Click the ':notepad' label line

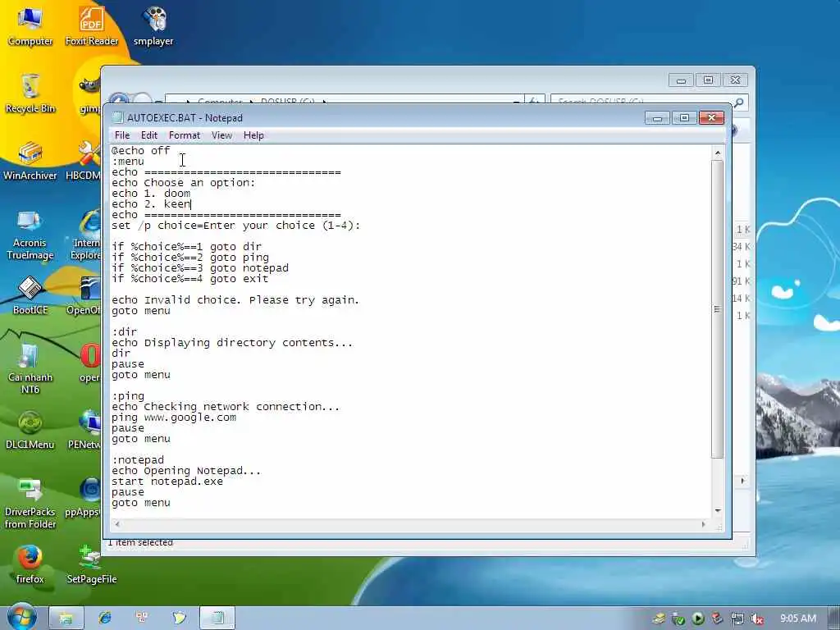point(138,460)
